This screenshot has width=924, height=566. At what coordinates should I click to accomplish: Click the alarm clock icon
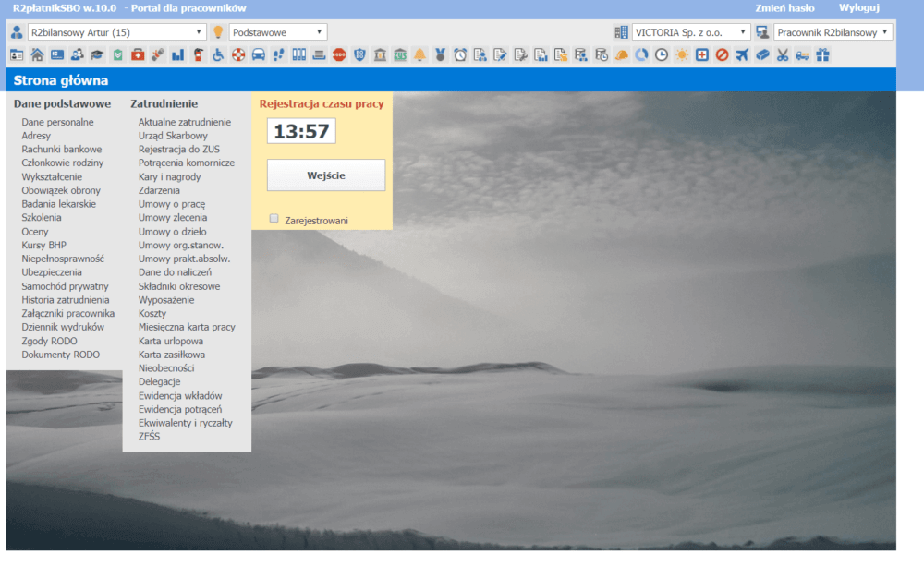pos(460,55)
